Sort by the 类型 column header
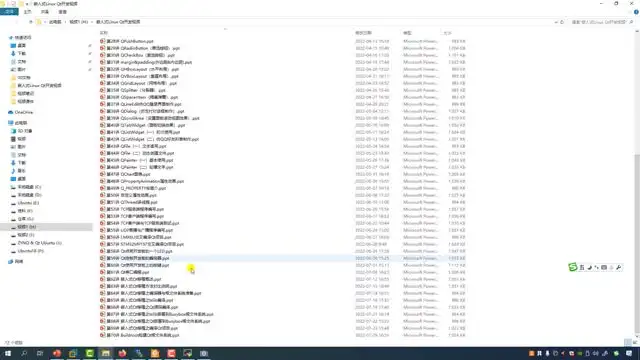Viewport: 640px width, 360px height. [407, 33]
